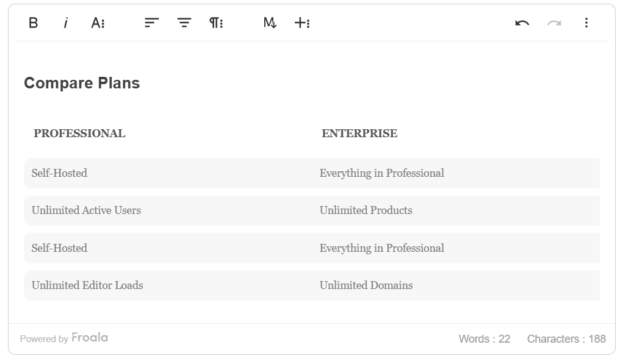The image size is (631, 364).
Task: Click the Unlimited Domains cell
Action: click(x=366, y=285)
